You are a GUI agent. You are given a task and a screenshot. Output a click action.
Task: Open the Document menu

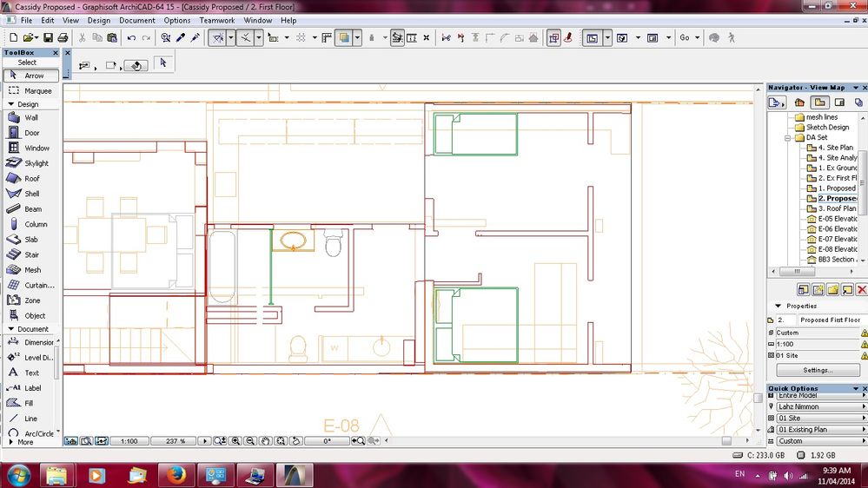coord(137,20)
